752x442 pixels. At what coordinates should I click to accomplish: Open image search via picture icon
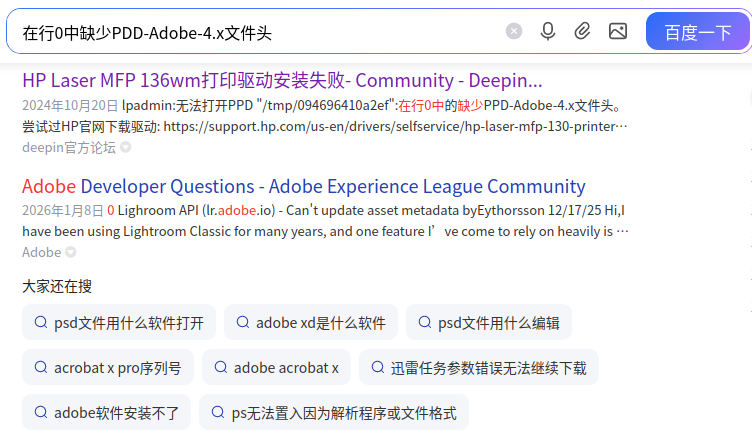tap(618, 32)
